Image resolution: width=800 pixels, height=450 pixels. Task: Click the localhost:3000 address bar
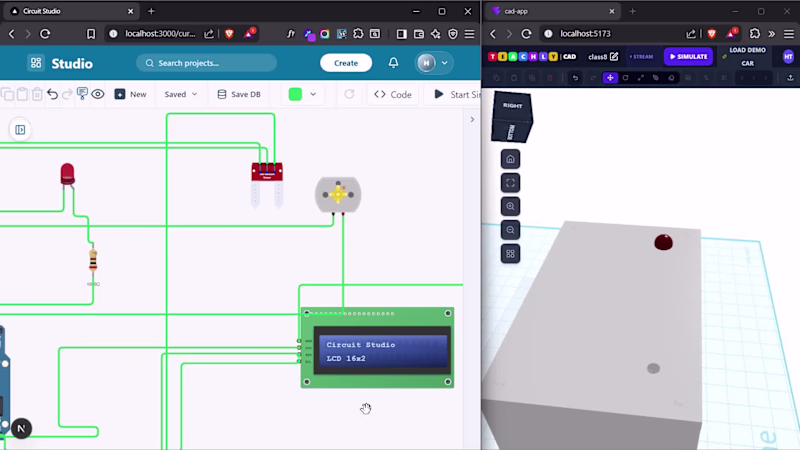[x=160, y=34]
